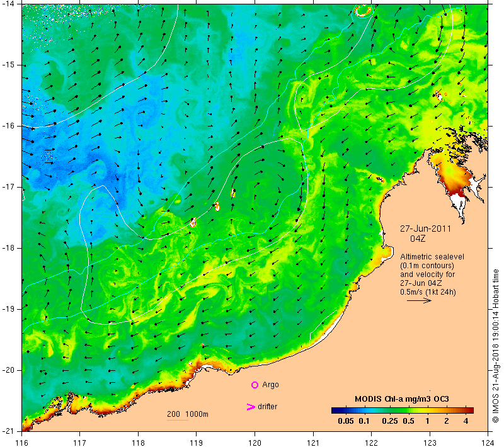Click the '04Z' time label
This screenshot has height=447, width=504.
pos(418,239)
